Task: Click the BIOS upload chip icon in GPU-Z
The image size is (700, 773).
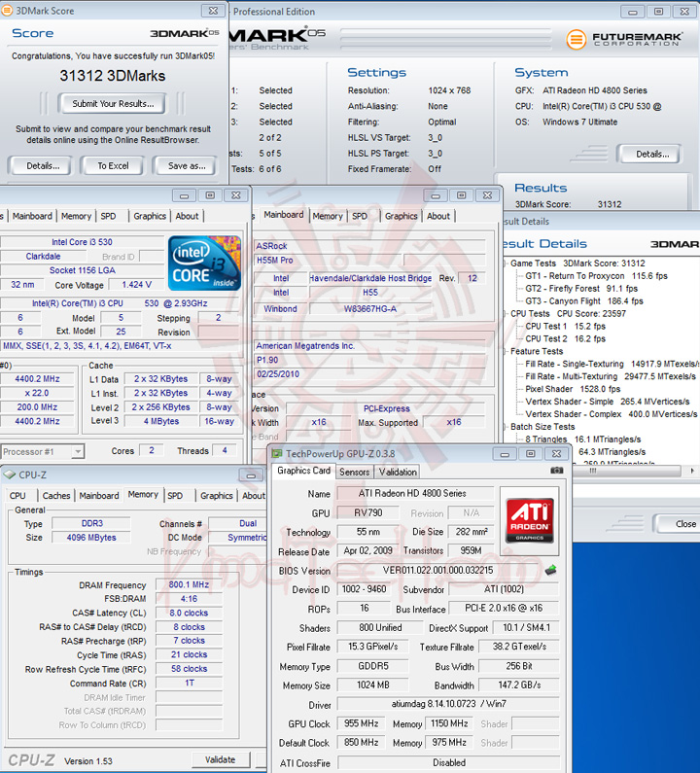Action: pos(550,571)
